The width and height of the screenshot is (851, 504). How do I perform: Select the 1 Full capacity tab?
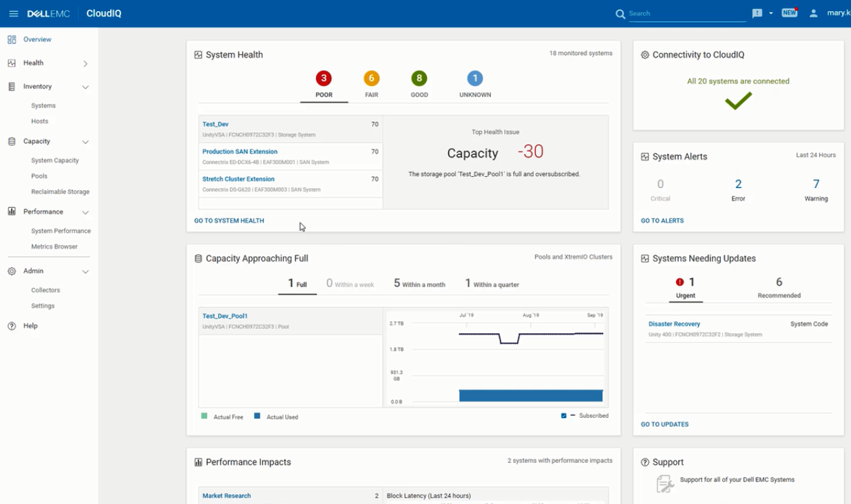(297, 284)
